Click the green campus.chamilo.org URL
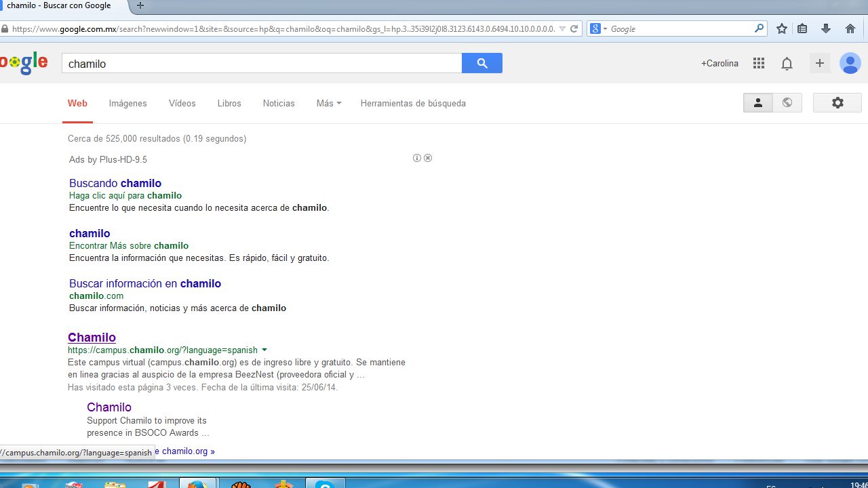Viewport: 868px width, 488px height. (163, 350)
